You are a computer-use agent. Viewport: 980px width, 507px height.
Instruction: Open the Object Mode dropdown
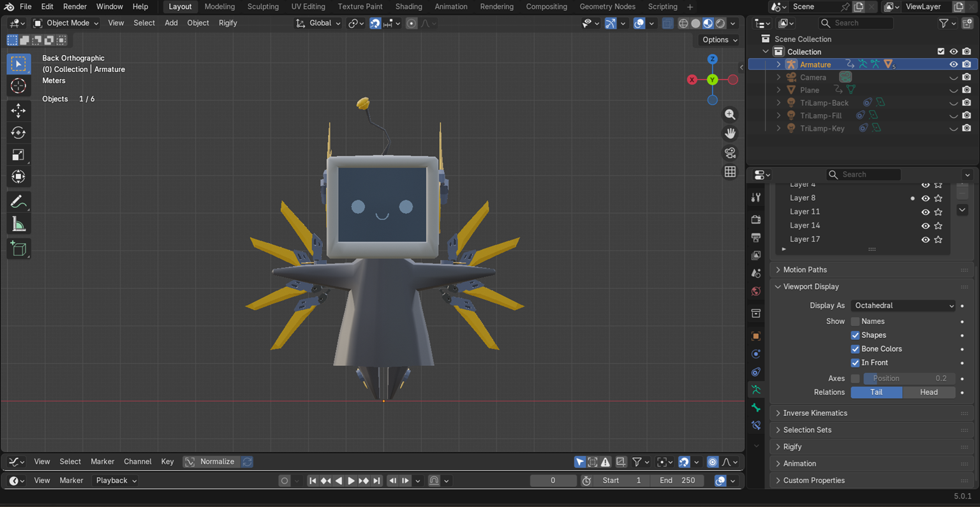click(x=66, y=23)
